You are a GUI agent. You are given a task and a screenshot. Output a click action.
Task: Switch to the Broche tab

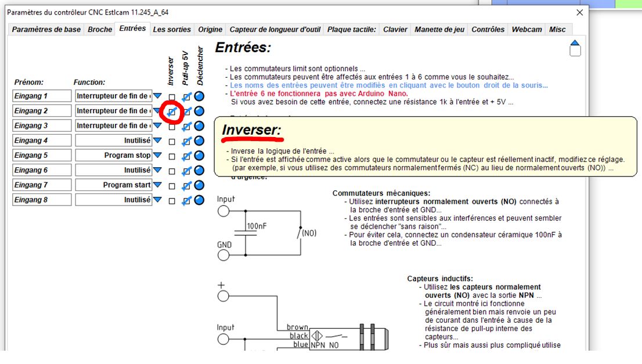[100, 30]
